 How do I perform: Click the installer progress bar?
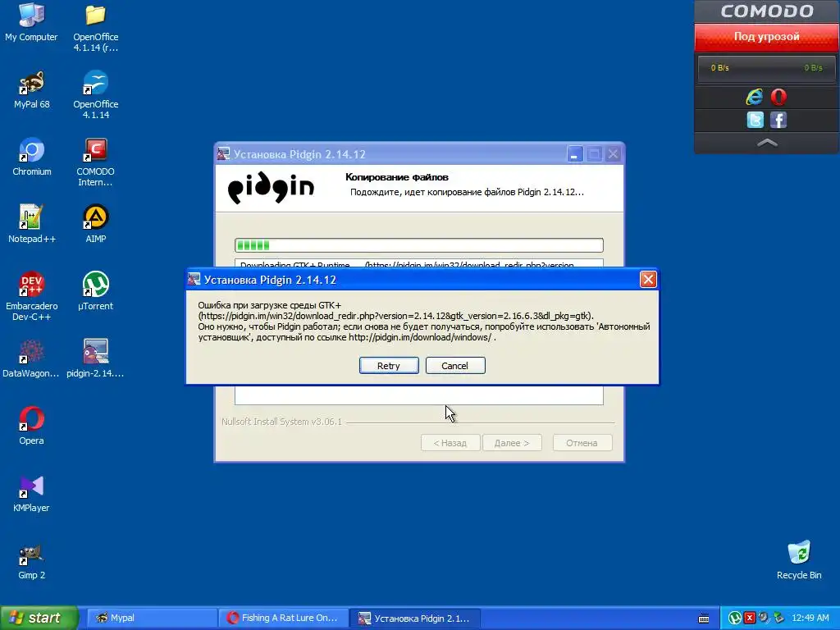point(419,245)
